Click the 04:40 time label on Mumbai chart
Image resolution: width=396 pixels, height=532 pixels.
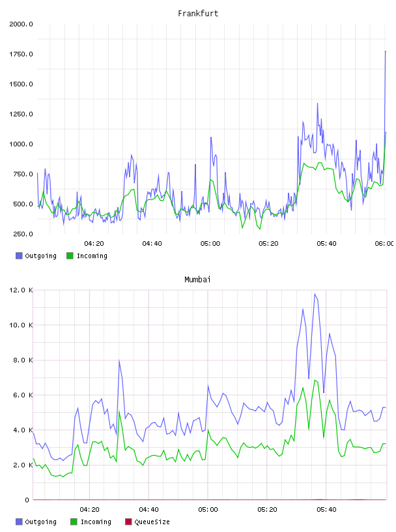[x=148, y=510]
